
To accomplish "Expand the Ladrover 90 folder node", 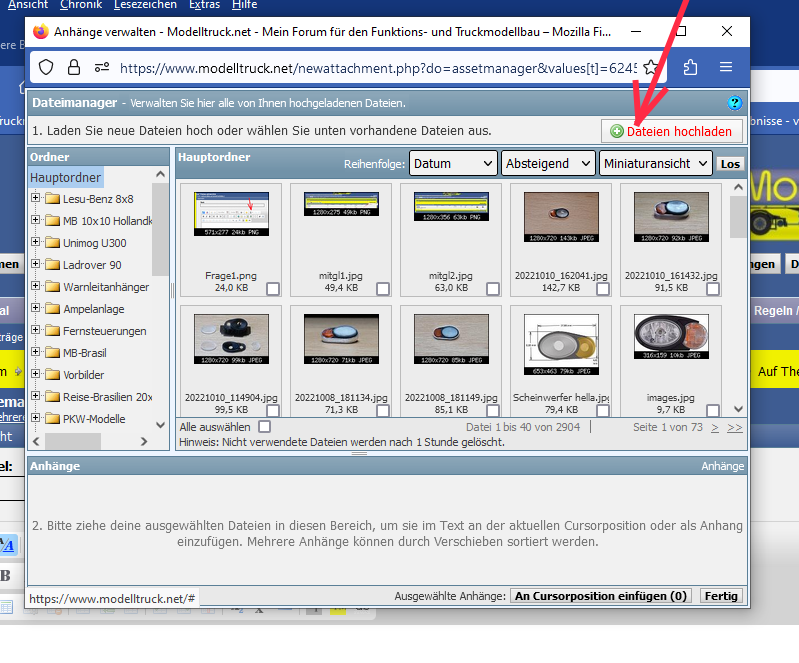I will click(35, 263).
